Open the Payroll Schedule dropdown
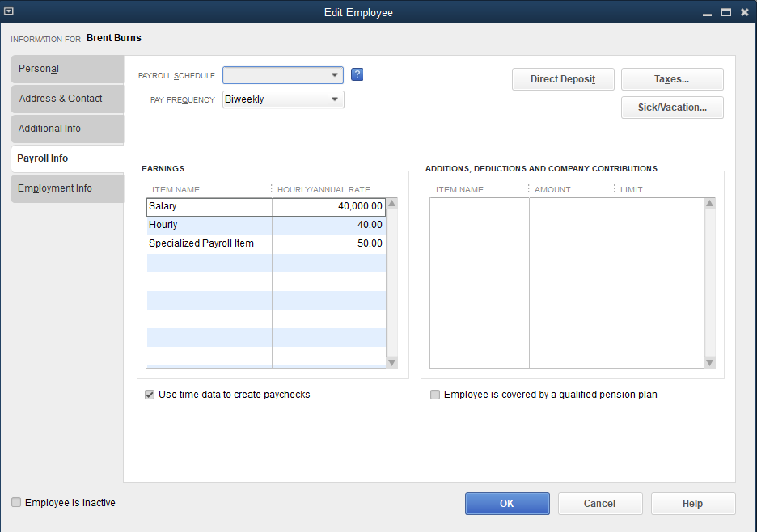 [x=335, y=75]
